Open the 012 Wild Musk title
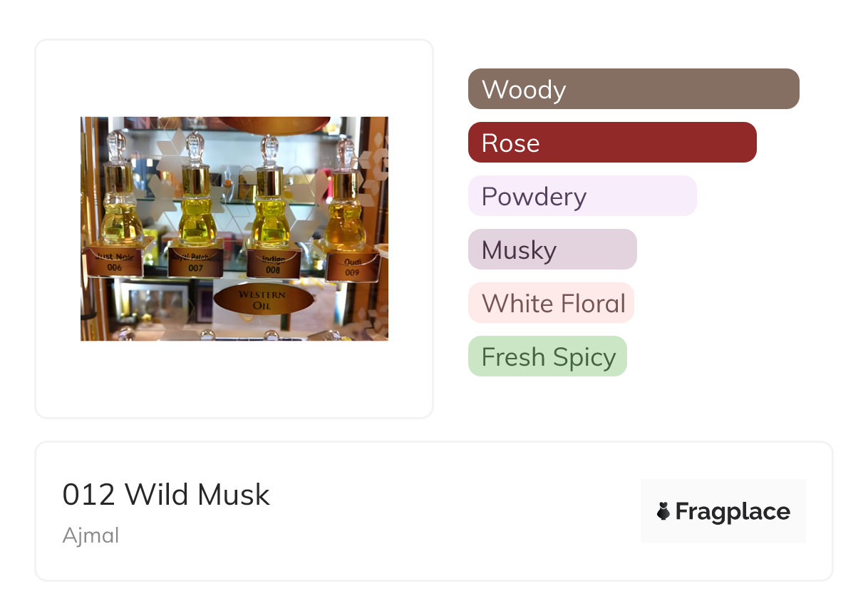This screenshot has width=868, height=616. (x=166, y=495)
